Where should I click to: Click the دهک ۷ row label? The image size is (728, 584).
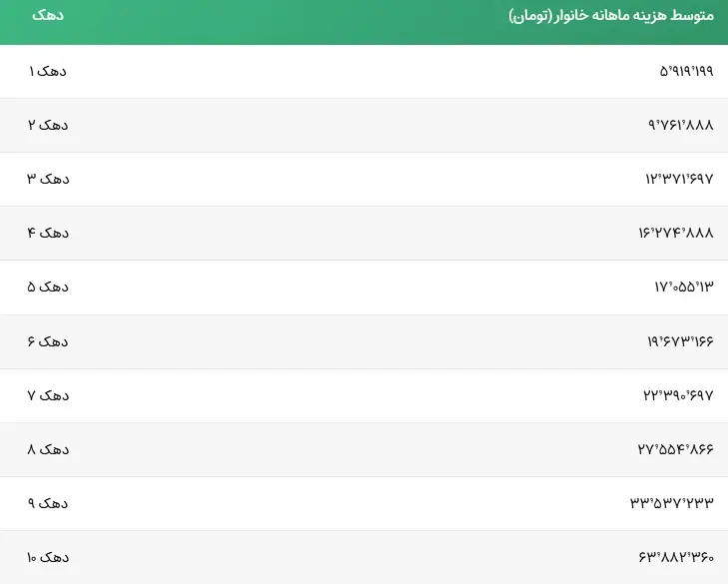point(48,395)
